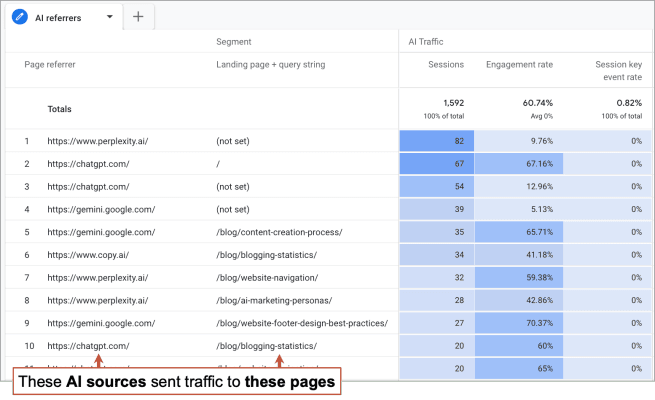Click the gemini.google.com referrer in row 4
The image size is (655, 400).
pyautogui.click(x=101, y=209)
